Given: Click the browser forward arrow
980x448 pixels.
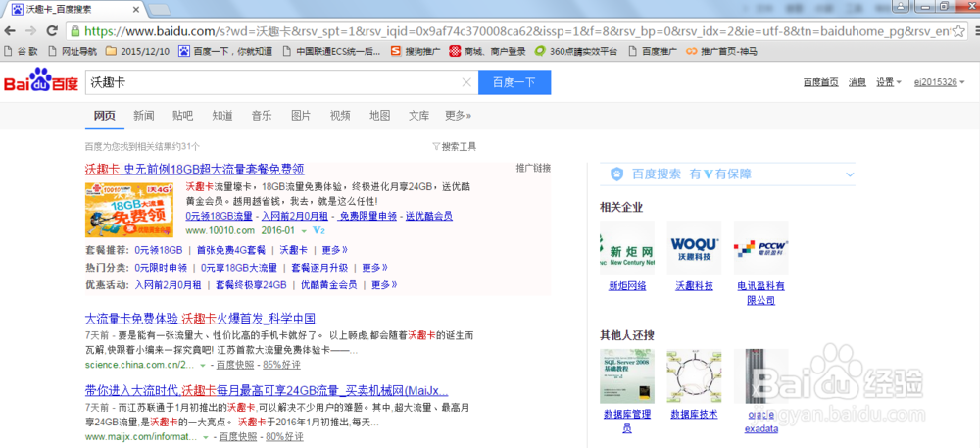Looking at the screenshot, I should (30, 31).
